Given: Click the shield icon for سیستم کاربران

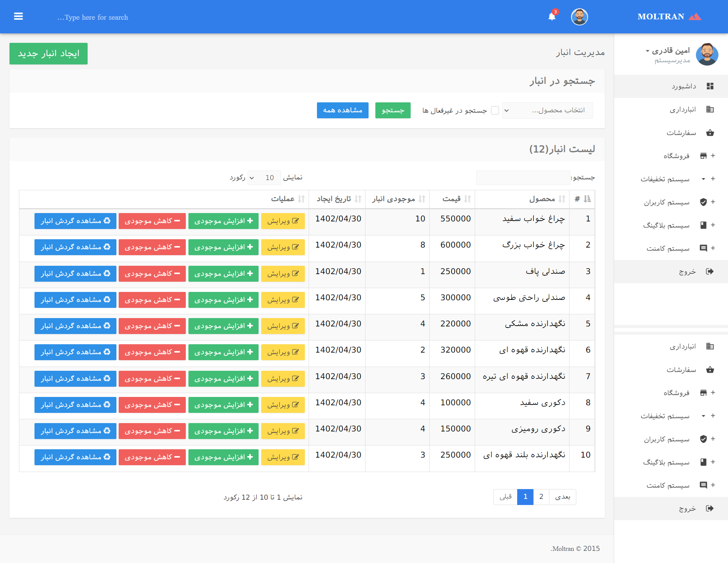Looking at the screenshot, I should [x=703, y=202].
